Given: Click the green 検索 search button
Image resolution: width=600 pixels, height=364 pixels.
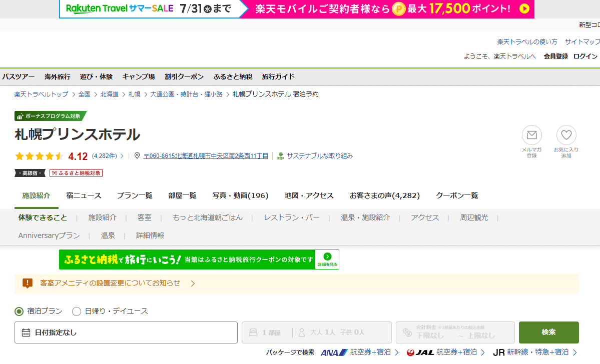Looking at the screenshot, I should tap(549, 332).
